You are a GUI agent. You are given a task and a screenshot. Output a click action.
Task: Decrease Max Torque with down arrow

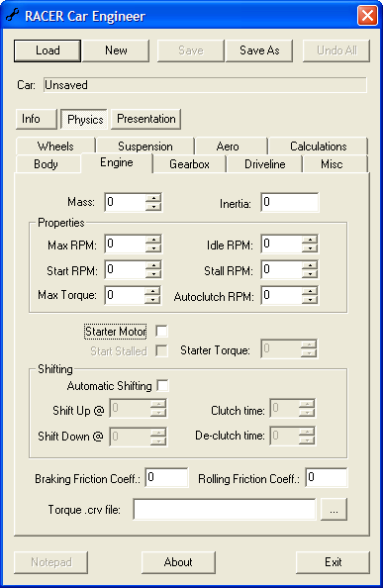152,299
